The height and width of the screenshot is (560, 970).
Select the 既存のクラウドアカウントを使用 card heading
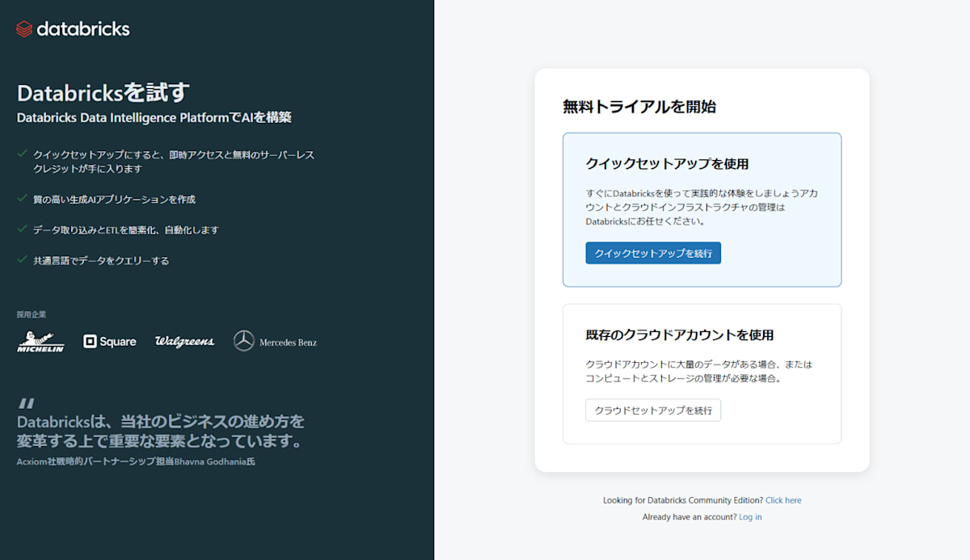(x=680, y=335)
